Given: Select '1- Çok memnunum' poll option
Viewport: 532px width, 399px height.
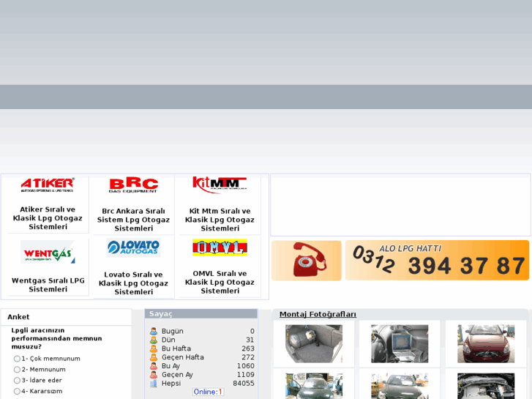Looking at the screenshot, I should [17, 359].
